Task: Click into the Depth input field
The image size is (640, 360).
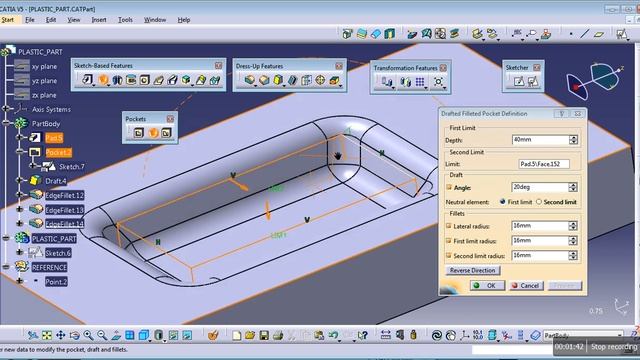Action: click(x=540, y=140)
